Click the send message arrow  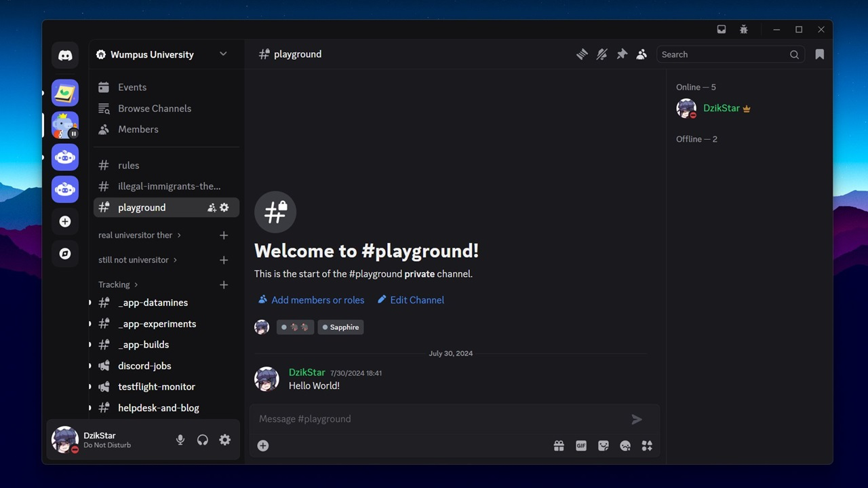click(x=637, y=419)
